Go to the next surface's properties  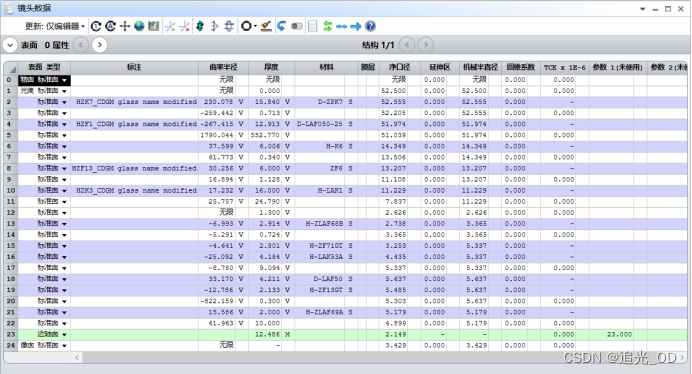tap(100, 45)
